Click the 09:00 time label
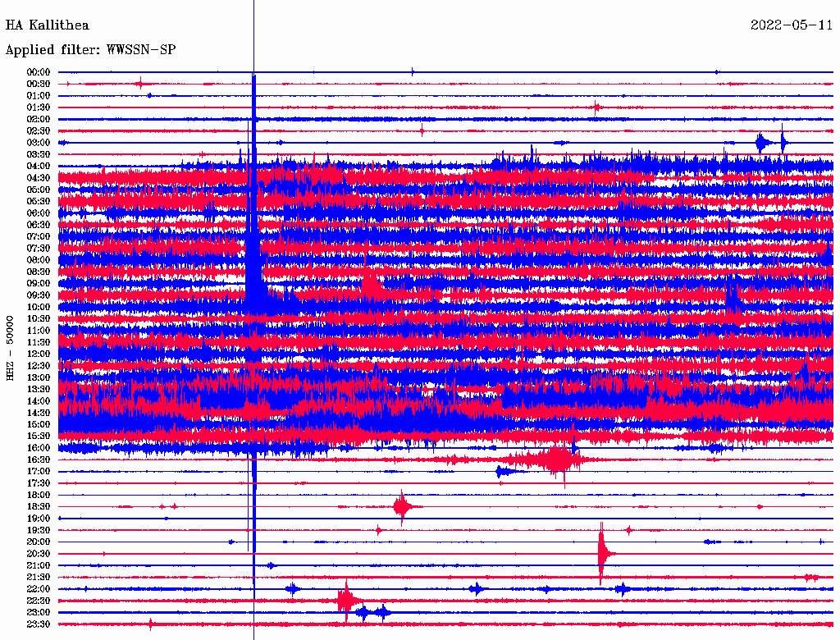The width and height of the screenshot is (840, 640). point(39,284)
